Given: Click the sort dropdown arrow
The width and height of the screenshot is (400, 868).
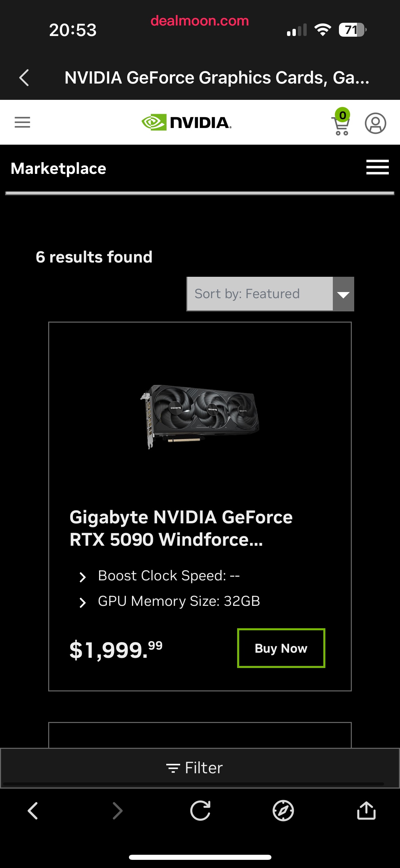Looking at the screenshot, I should coord(343,294).
